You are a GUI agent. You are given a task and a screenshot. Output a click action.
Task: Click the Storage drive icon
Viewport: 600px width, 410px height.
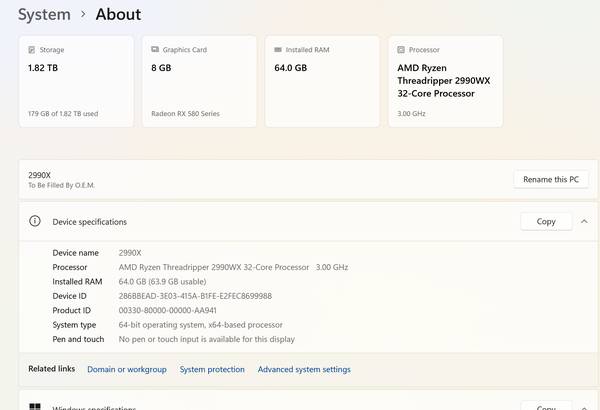point(32,49)
